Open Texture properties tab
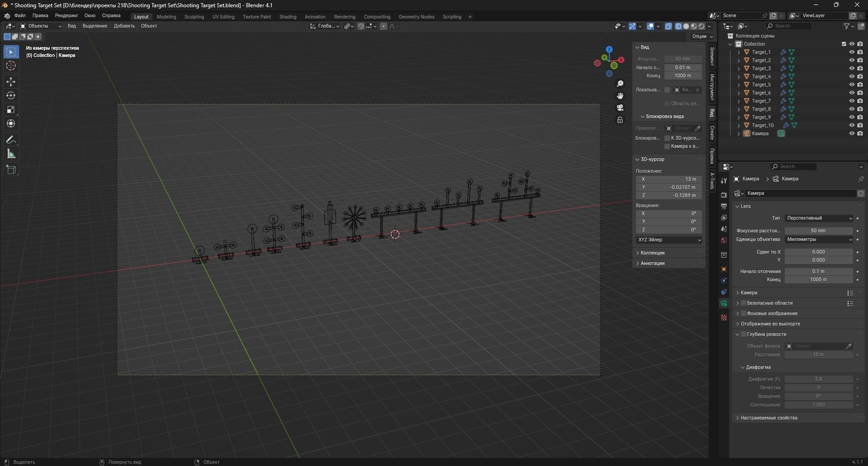This screenshot has height=466, width=868. point(724,318)
